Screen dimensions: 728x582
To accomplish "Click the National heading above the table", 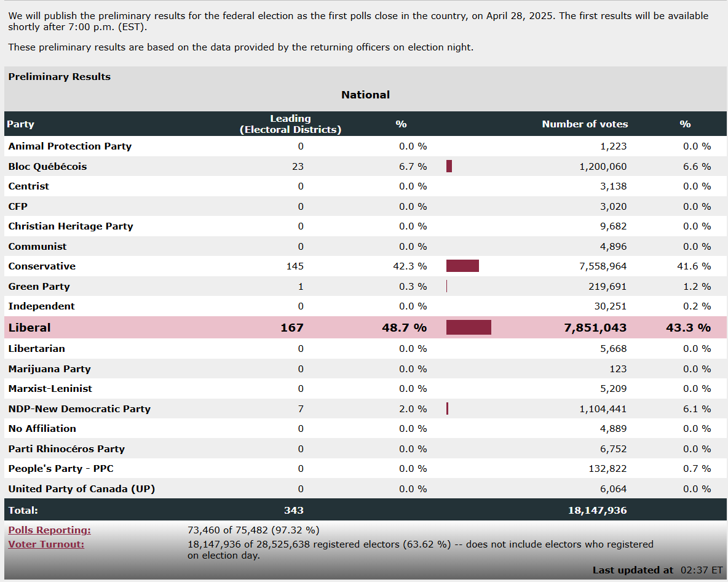I will tap(365, 95).
